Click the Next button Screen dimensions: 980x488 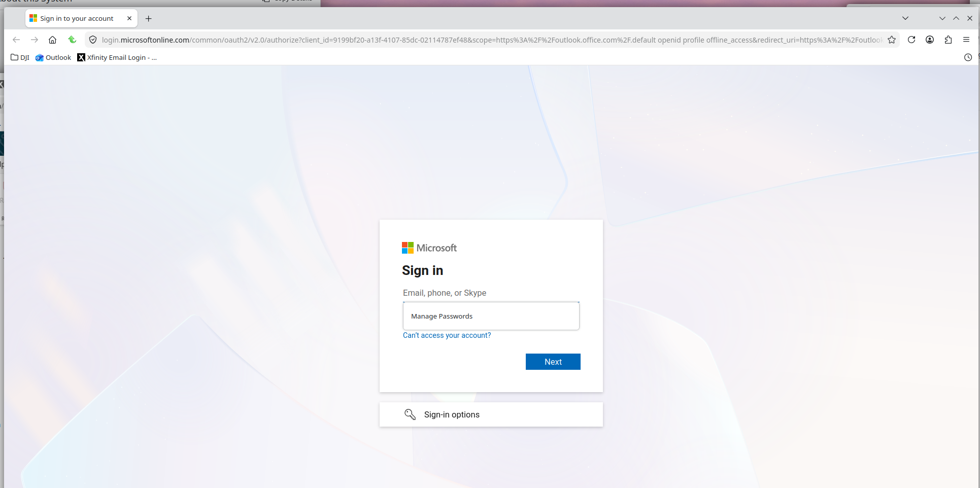(x=553, y=362)
